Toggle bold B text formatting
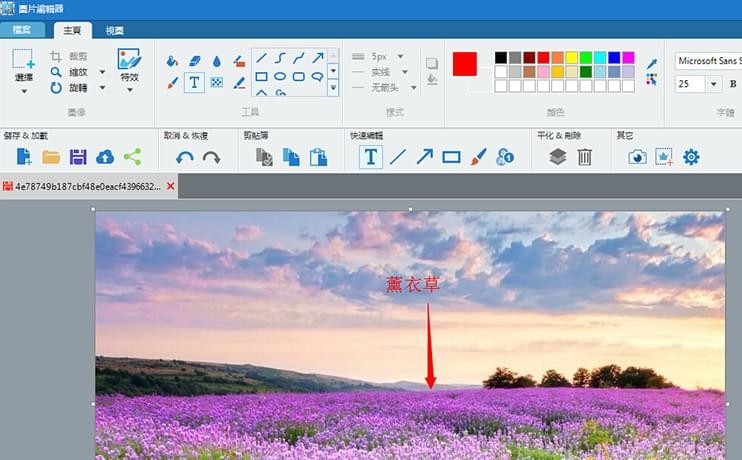This screenshot has height=460, width=742. (x=733, y=84)
